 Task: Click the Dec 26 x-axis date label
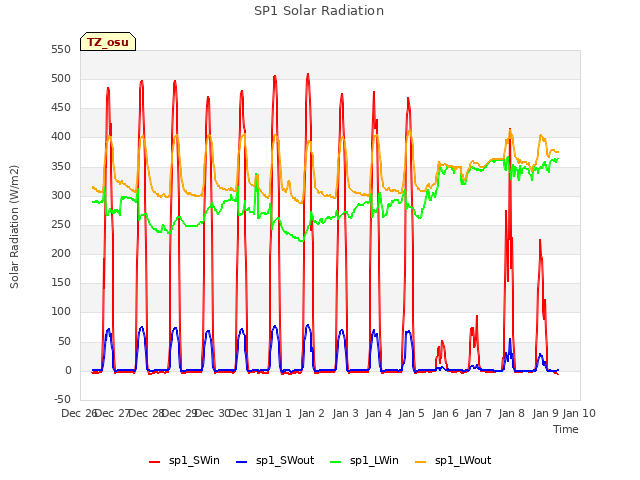pos(79,413)
